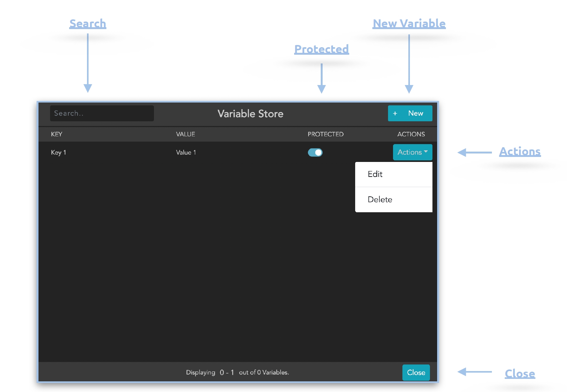This screenshot has width=567, height=392.
Task: Select Delete from the Actions menu
Action: click(x=380, y=199)
